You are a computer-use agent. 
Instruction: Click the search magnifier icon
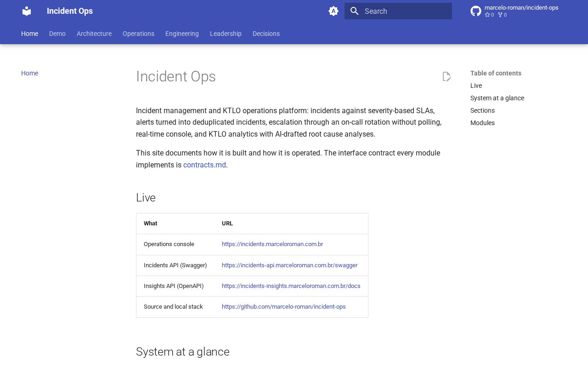(x=354, y=11)
